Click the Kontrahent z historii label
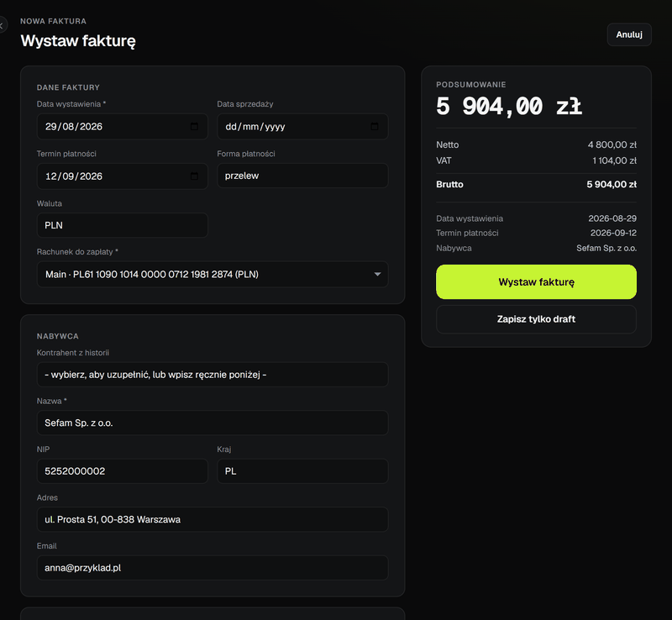Viewport: 672px width, 620px height. (x=73, y=353)
